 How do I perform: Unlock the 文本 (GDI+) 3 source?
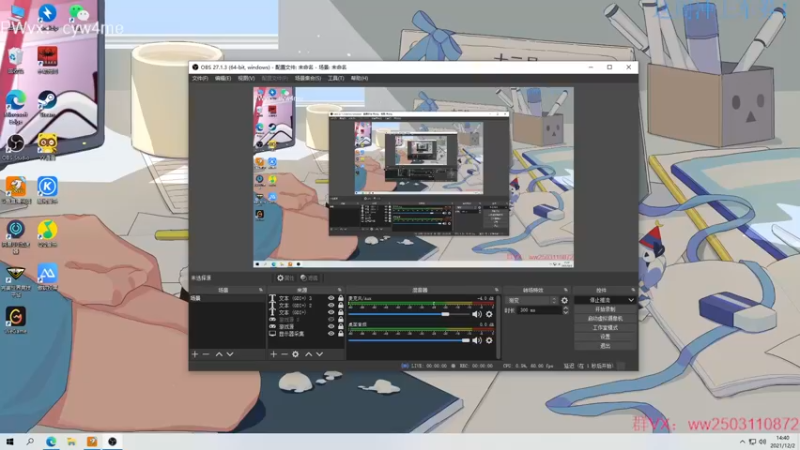[341, 298]
